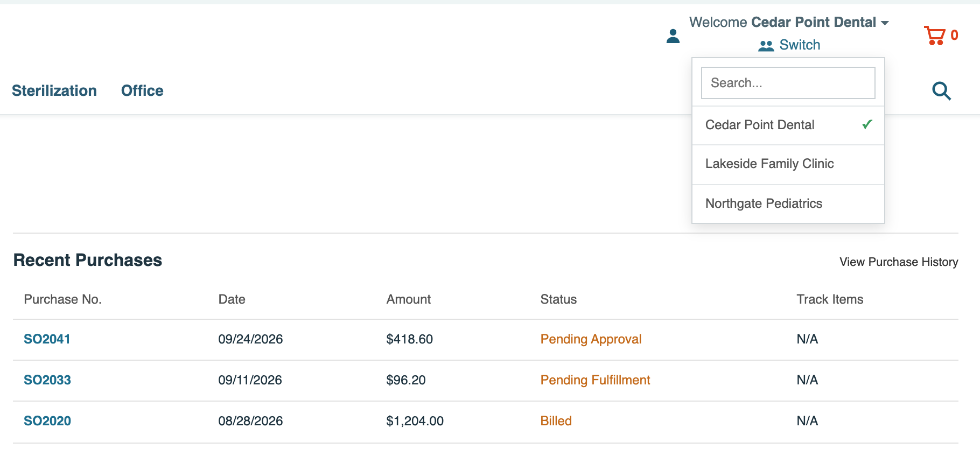Click the Pending Approval status
Screen dimensions: 980x463
point(591,339)
